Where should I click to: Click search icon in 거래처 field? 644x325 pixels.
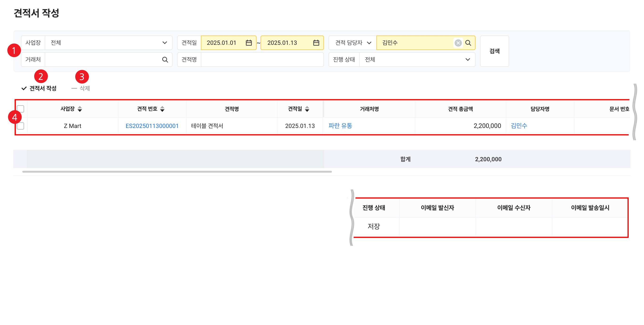click(165, 60)
